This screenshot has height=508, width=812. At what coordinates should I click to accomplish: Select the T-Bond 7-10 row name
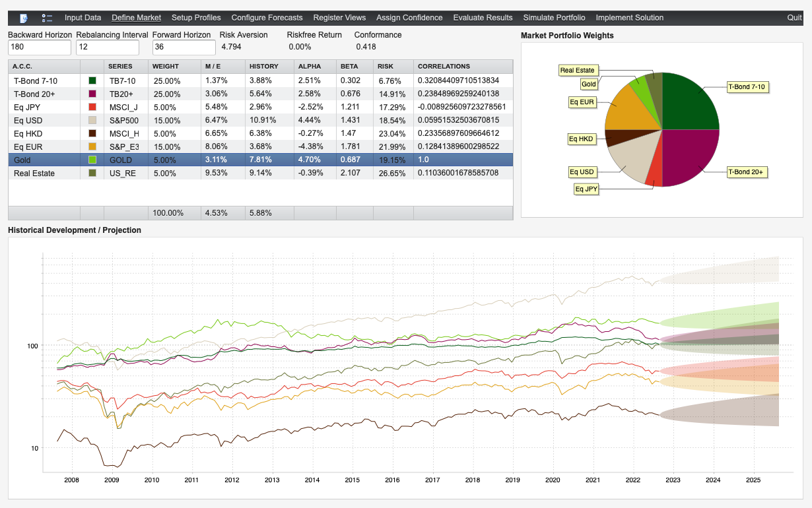(36, 80)
